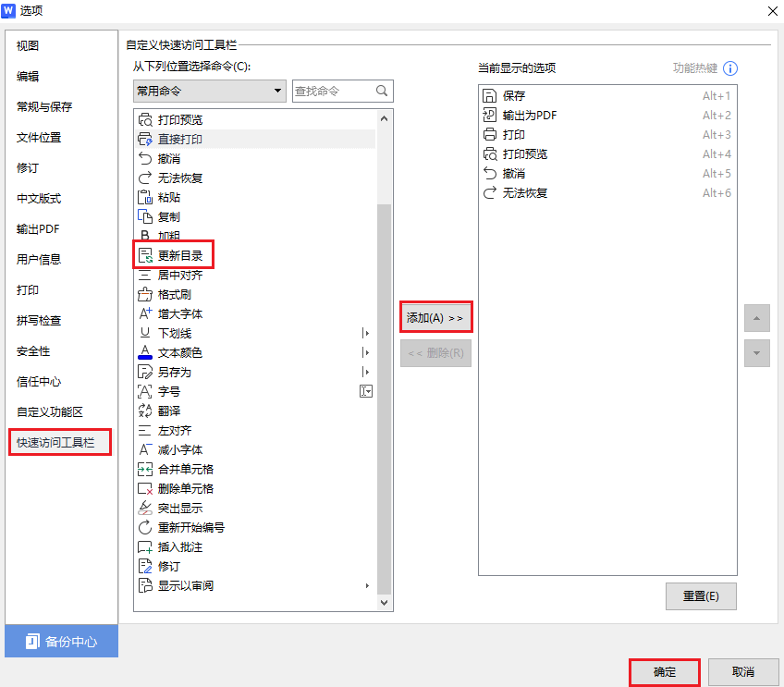Viewport: 784px width, 687px height.
Task: Expand the 显示以审阅 submenu arrow
Action: [x=366, y=585]
